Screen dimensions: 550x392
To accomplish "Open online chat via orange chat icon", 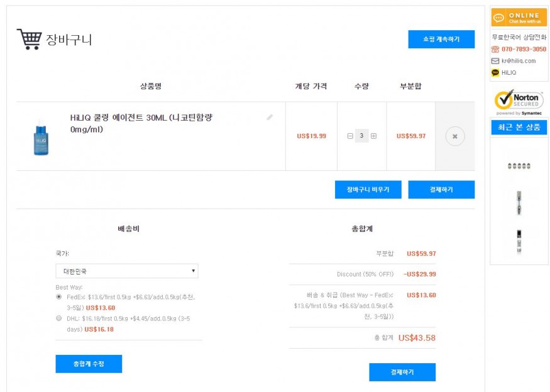I will click(499, 18).
